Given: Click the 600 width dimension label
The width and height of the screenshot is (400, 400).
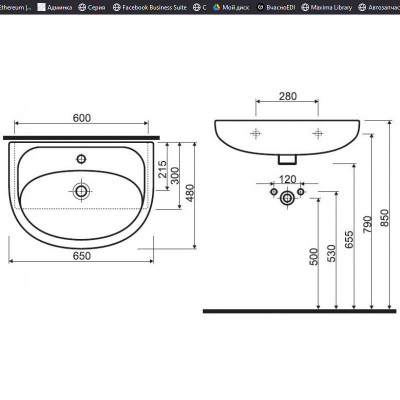Looking at the screenshot, I should [82, 118].
